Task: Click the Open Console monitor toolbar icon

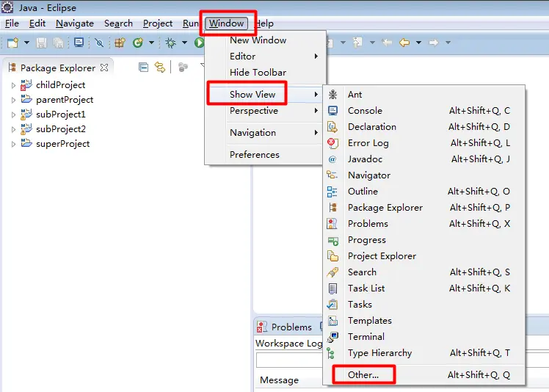Action: (79, 43)
